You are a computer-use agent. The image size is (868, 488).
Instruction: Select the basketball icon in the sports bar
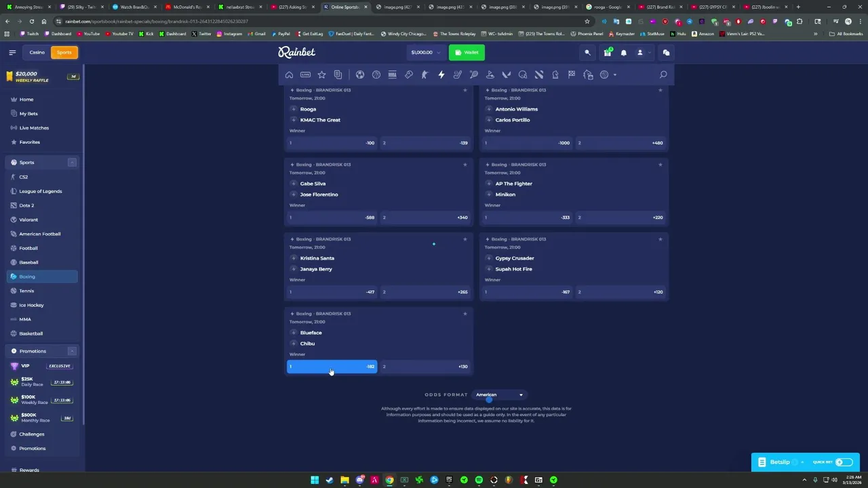tap(376, 75)
